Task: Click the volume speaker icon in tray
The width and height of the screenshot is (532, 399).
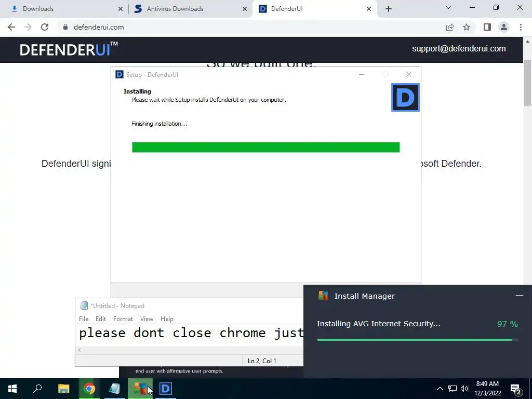Action: click(x=464, y=389)
